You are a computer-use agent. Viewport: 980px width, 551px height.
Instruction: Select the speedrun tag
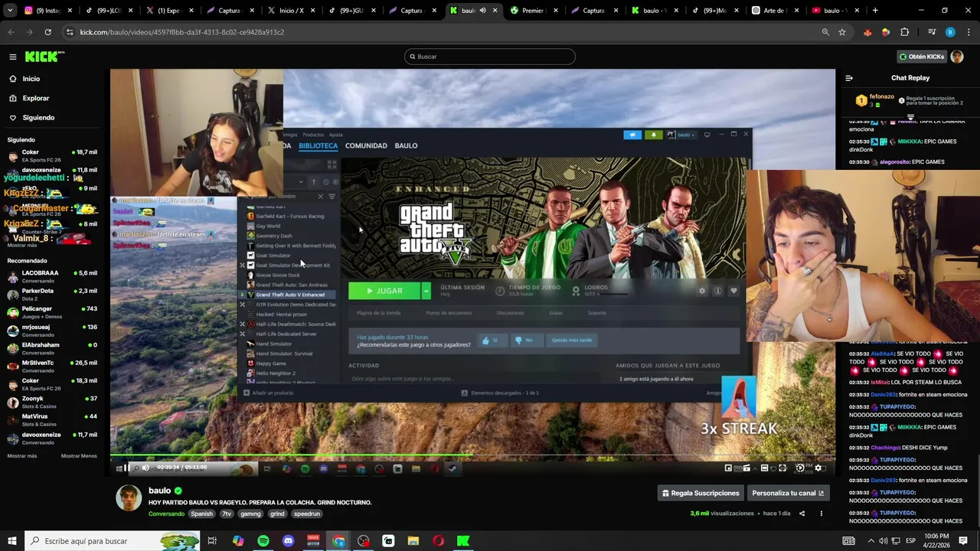[x=307, y=514]
